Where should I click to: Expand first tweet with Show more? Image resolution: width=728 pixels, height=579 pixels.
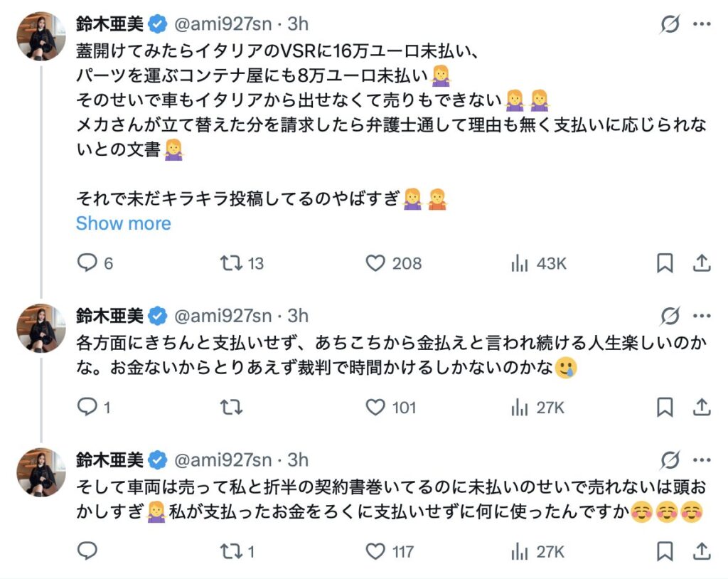coord(124,223)
